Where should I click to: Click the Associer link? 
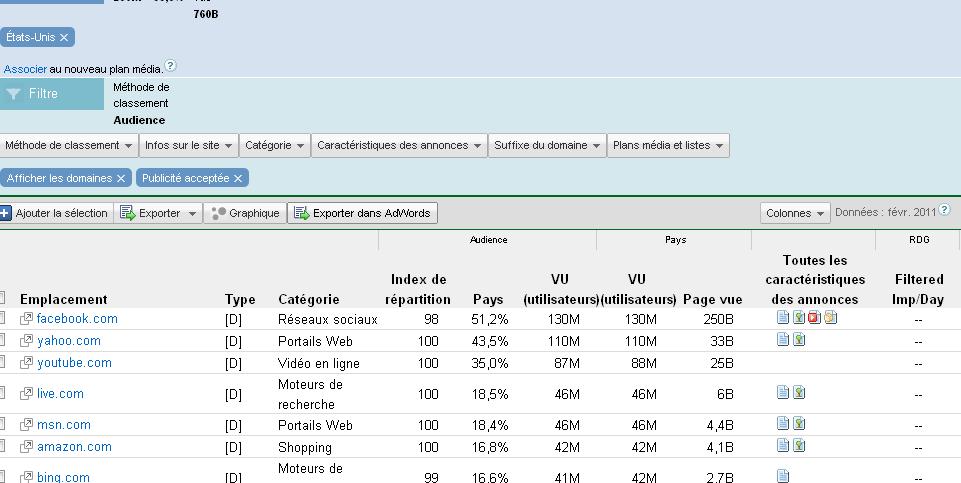click(x=25, y=69)
